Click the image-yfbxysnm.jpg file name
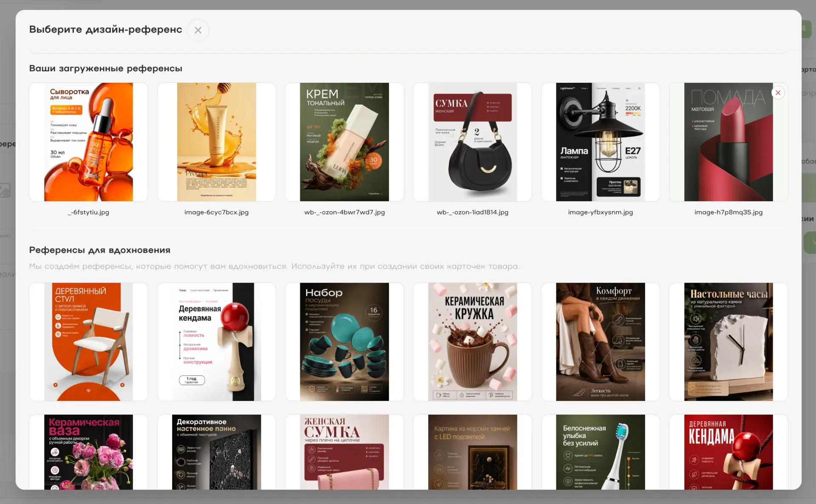816x504 pixels. 600,212
